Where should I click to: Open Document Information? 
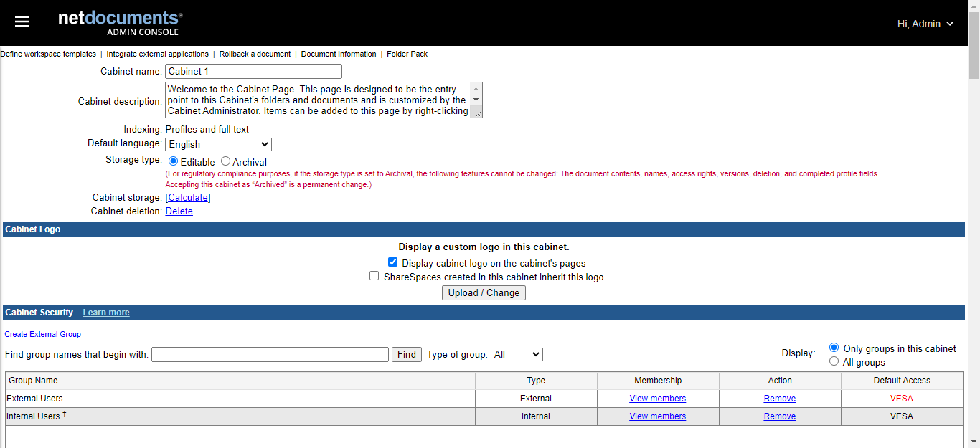[x=339, y=54]
